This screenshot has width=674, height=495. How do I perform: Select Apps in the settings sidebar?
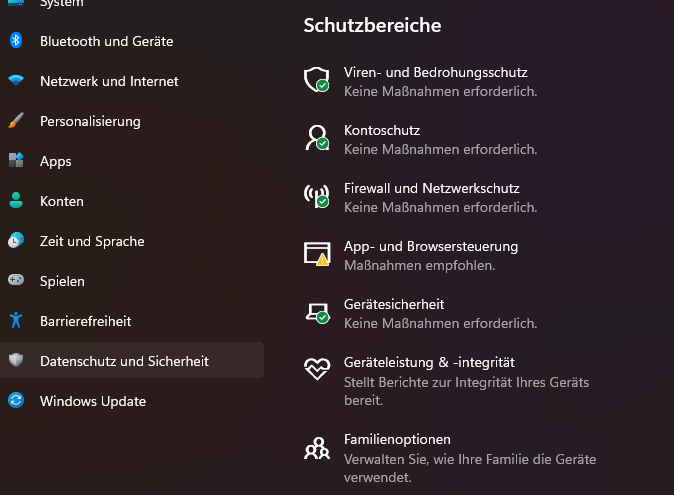point(56,161)
